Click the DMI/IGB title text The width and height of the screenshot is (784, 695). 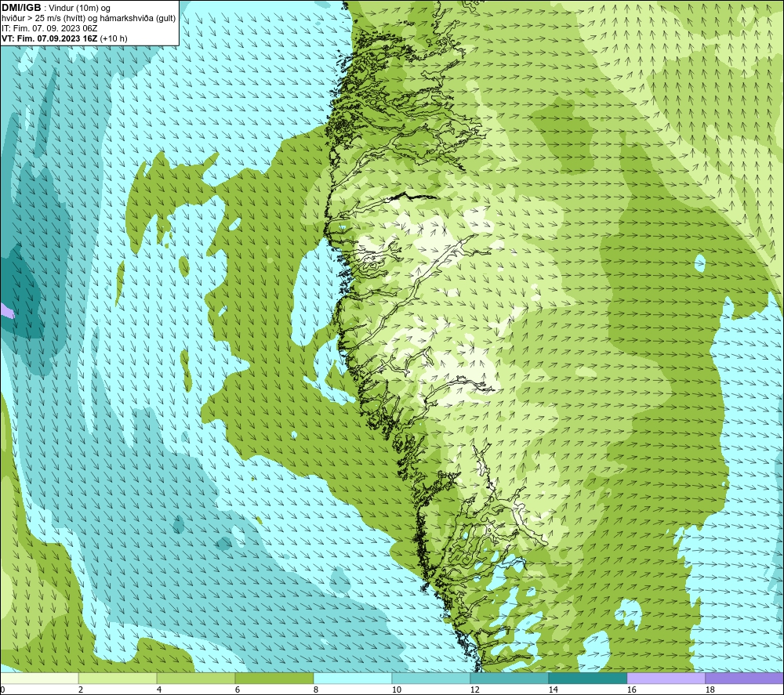click(x=21, y=8)
